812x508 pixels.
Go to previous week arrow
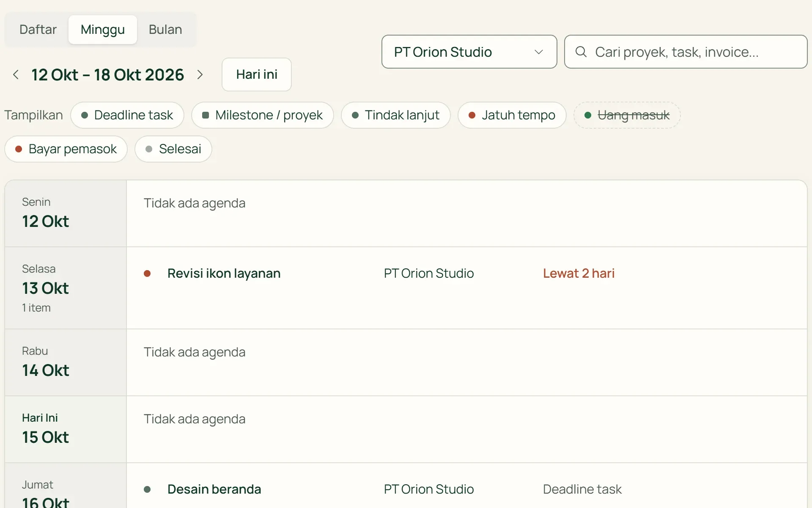[16, 75]
